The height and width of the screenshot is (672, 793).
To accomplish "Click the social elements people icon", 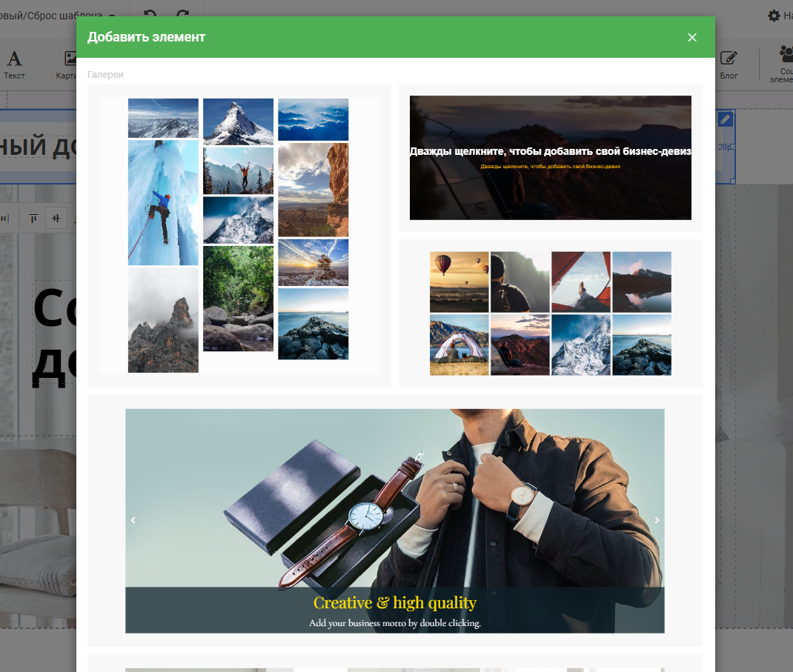I will tap(786, 55).
